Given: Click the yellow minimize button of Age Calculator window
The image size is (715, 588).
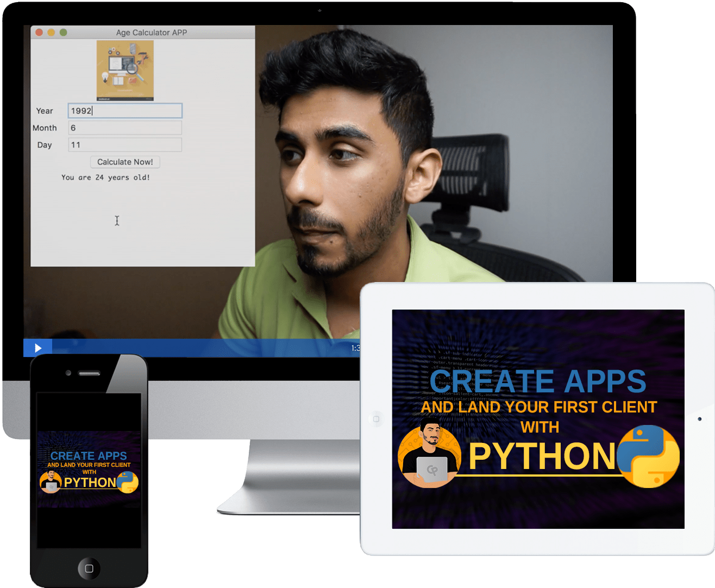Looking at the screenshot, I should click(x=51, y=33).
